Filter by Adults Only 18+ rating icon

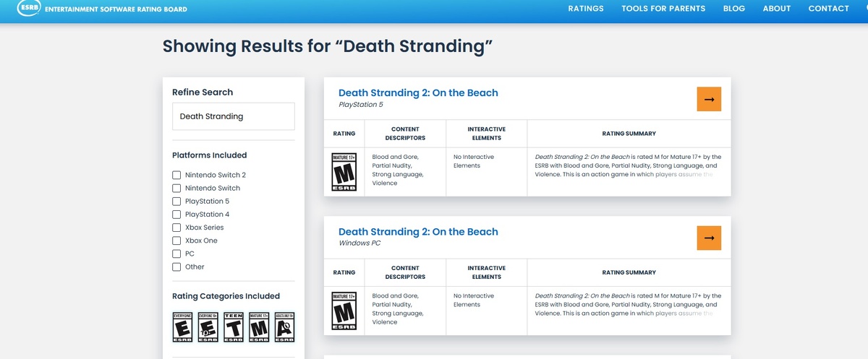pyautogui.click(x=284, y=327)
